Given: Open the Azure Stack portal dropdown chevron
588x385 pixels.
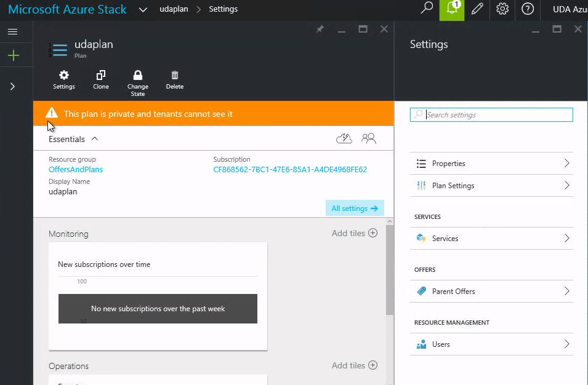Looking at the screenshot, I should [x=143, y=10].
